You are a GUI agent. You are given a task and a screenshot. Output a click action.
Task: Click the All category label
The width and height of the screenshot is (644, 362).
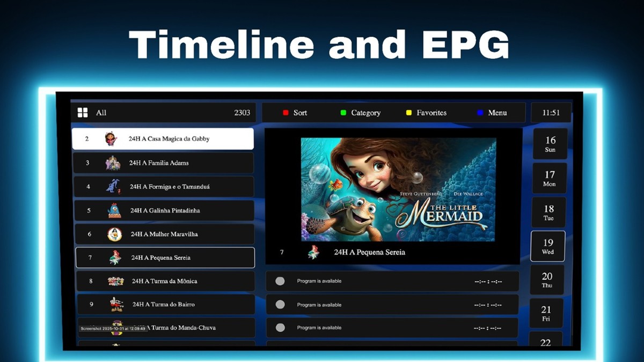click(101, 113)
